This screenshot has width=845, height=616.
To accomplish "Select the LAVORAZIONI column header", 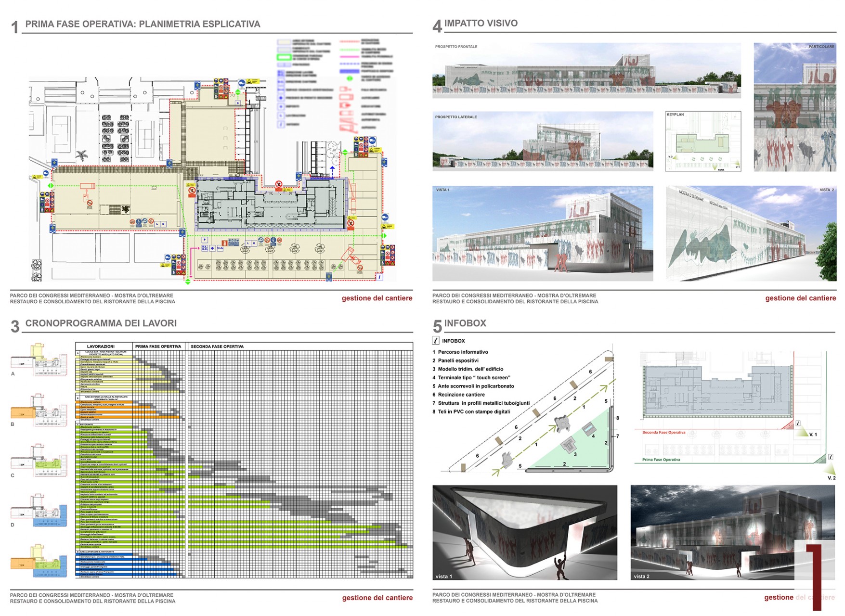I will click(101, 346).
